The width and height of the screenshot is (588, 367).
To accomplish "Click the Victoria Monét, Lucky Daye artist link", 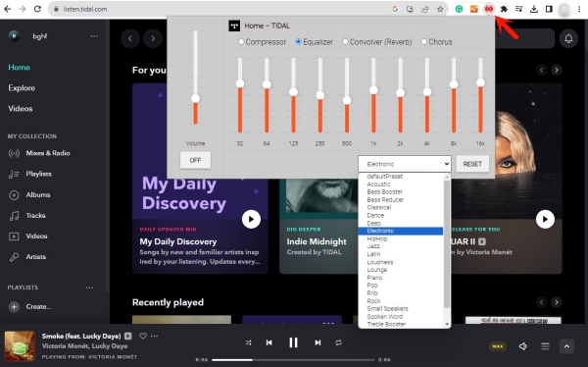I will pos(84,346).
